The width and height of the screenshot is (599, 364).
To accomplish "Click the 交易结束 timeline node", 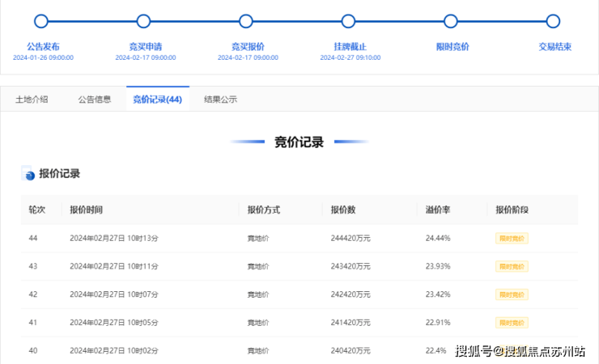I will tap(553, 21).
